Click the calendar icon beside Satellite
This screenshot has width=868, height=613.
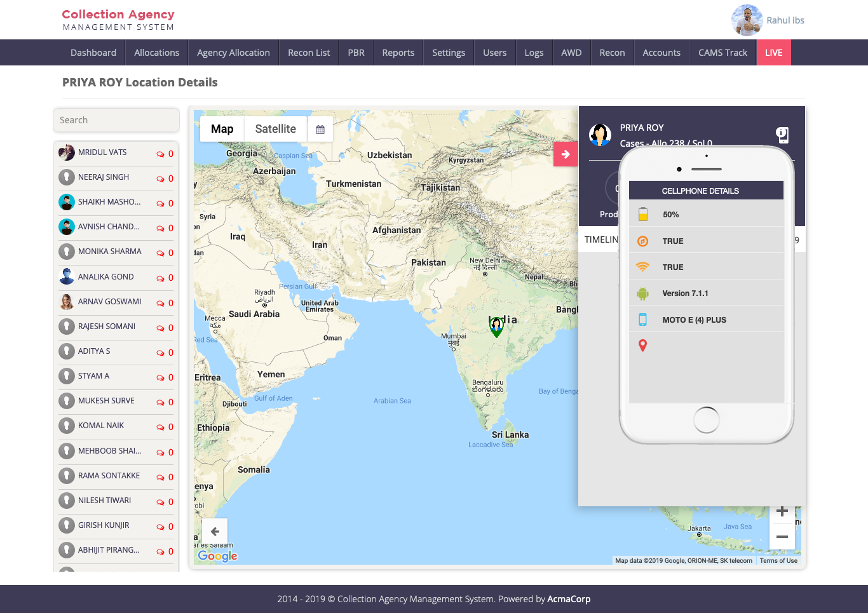[x=320, y=130]
